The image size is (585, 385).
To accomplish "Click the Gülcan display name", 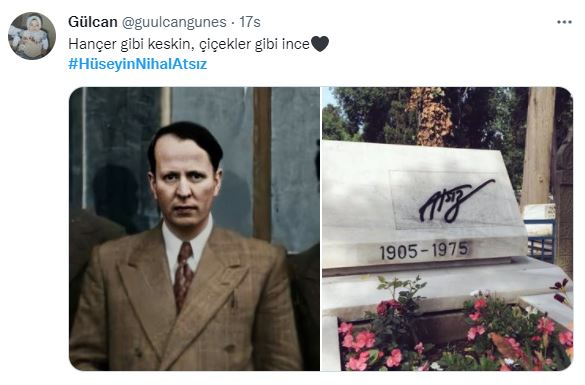I will coord(93,22).
